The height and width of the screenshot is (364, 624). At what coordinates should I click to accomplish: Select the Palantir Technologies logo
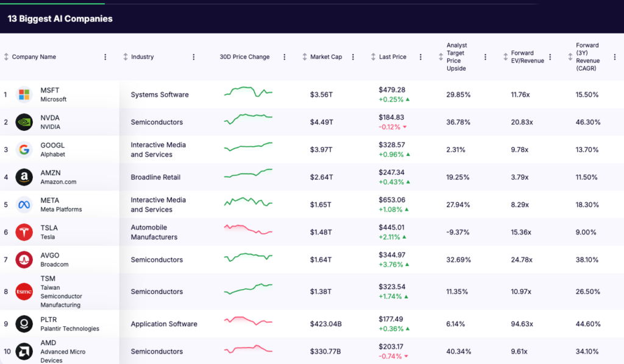[x=23, y=323]
